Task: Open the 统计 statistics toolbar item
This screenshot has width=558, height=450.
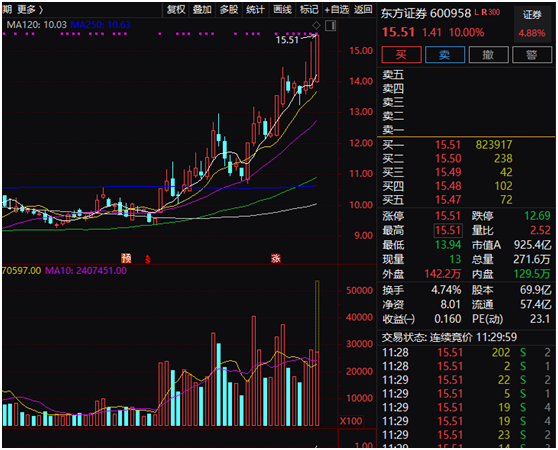Action: coord(255,10)
